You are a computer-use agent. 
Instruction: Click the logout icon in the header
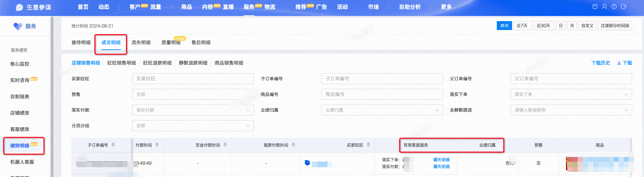click(x=624, y=6)
